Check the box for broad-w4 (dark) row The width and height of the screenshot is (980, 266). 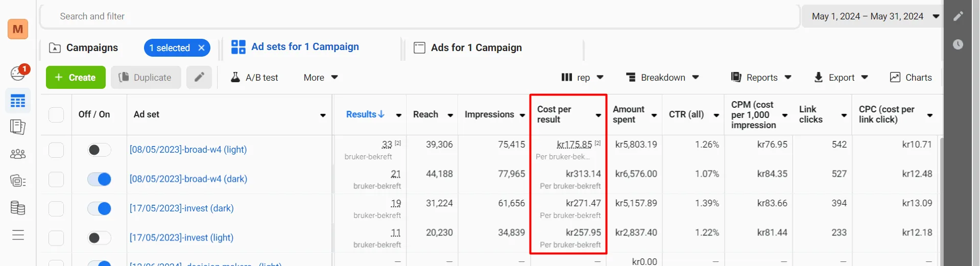56,179
